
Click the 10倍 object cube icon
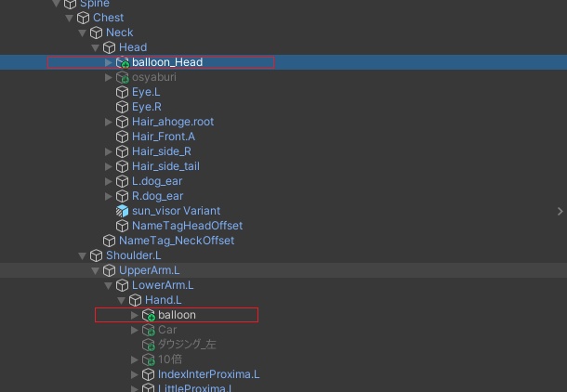(x=148, y=359)
